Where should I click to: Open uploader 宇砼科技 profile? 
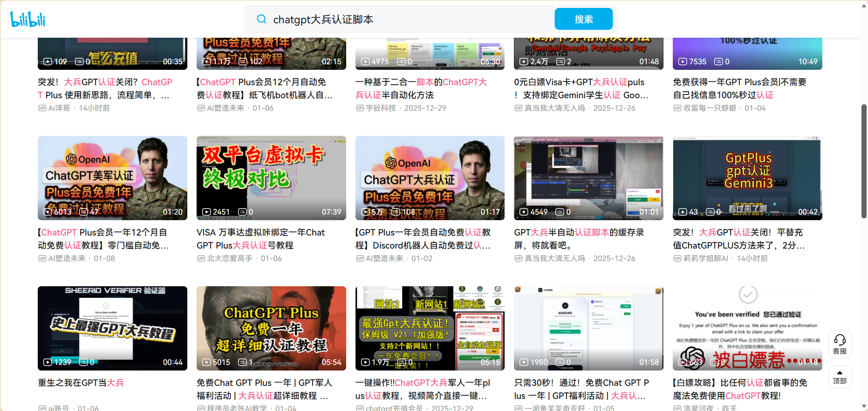(381, 108)
